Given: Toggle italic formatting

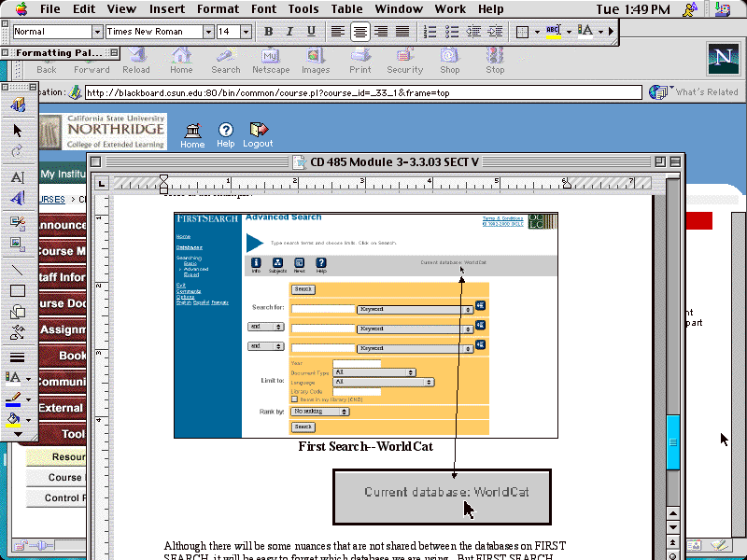Looking at the screenshot, I should click(289, 32).
